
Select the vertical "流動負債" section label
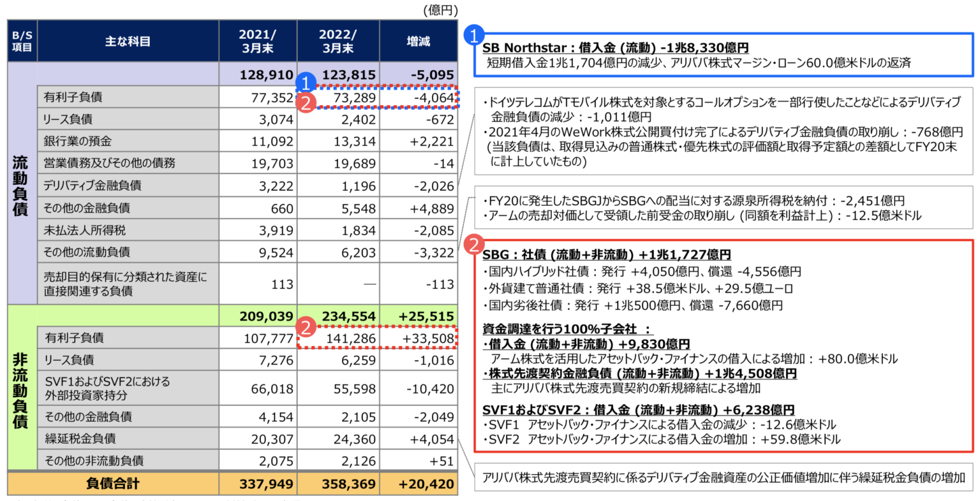tap(21, 185)
